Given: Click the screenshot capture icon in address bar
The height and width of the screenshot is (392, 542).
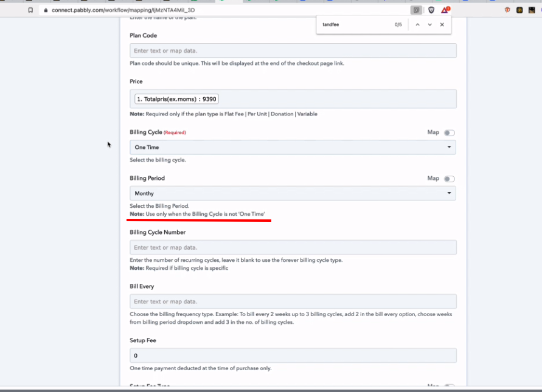Looking at the screenshot, I should (x=416, y=10).
